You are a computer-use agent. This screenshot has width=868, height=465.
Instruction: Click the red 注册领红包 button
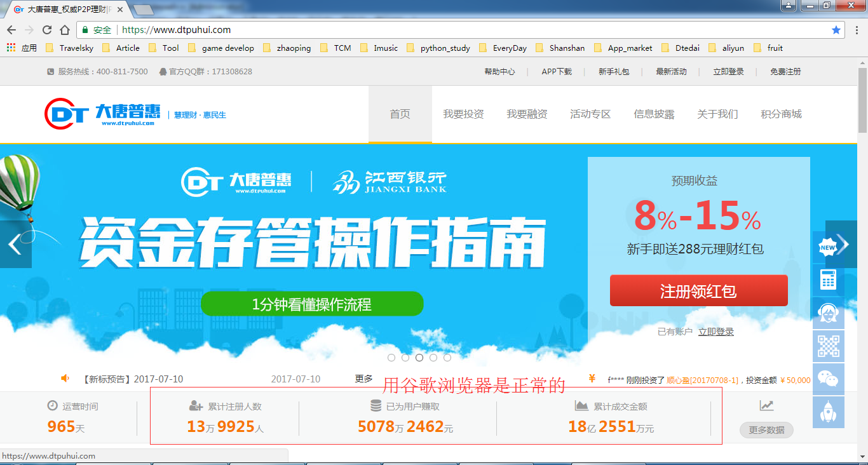coord(698,291)
